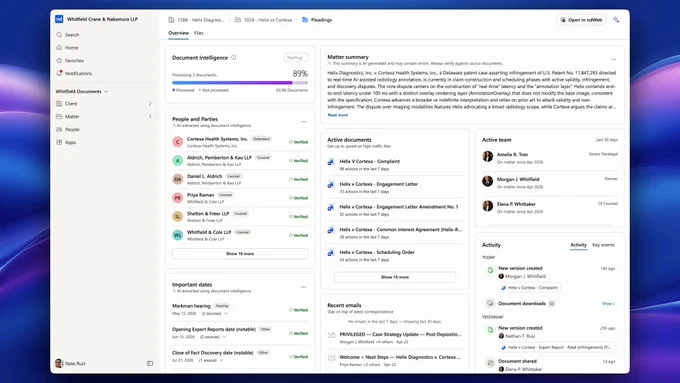Open Matter summary more options menu
680x383 pixels.
[x=613, y=59]
